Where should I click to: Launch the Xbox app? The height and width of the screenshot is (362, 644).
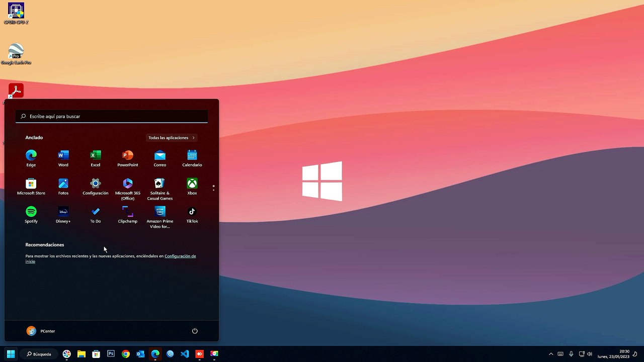click(192, 186)
